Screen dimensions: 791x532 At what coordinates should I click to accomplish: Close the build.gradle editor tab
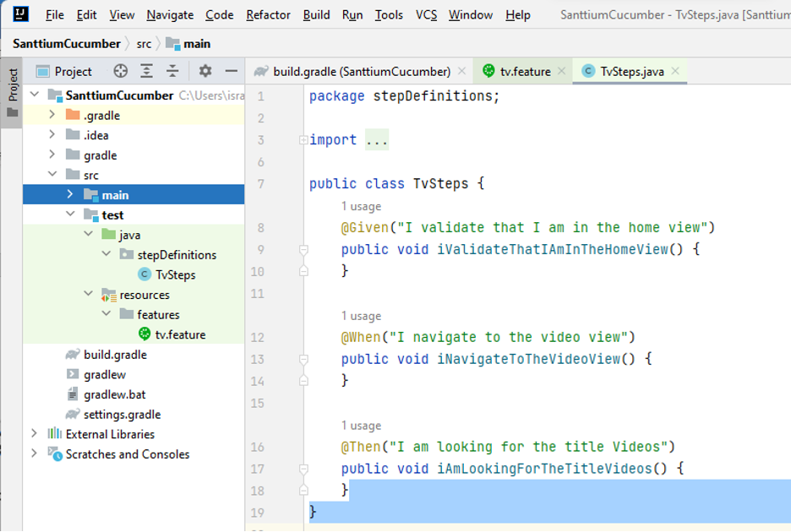pos(461,71)
